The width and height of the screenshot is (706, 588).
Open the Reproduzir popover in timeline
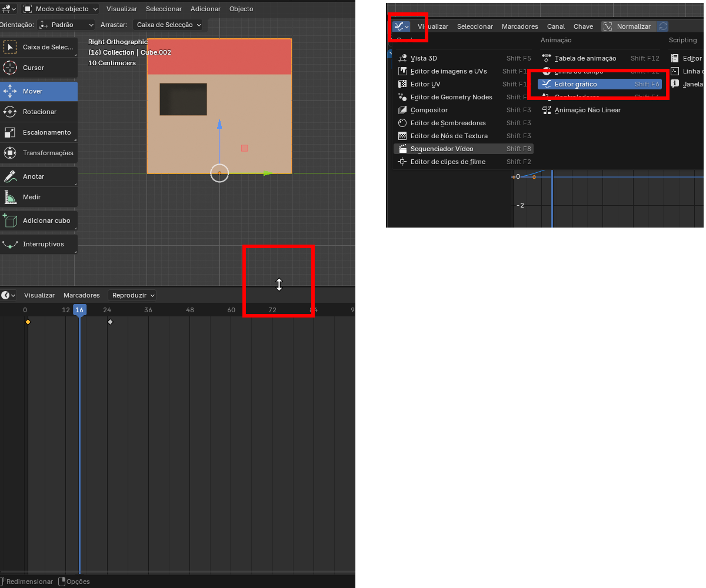(x=132, y=295)
